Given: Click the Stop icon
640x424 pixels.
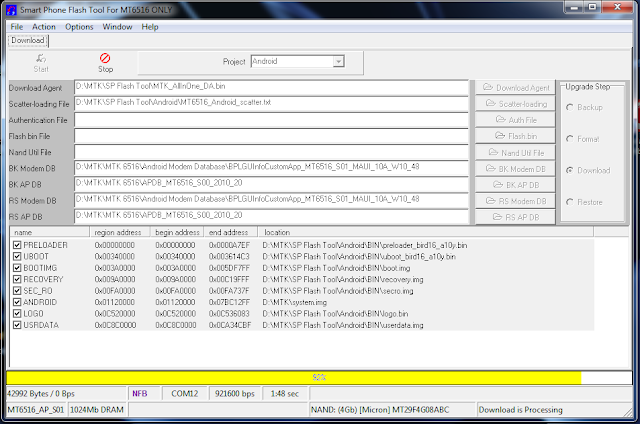Looking at the screenshot, I should click(x=105, y=58).
